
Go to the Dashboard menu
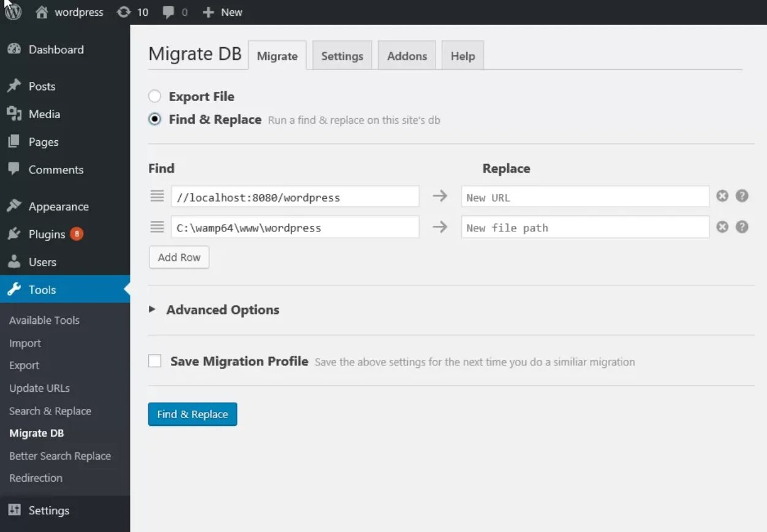(65, 50)
